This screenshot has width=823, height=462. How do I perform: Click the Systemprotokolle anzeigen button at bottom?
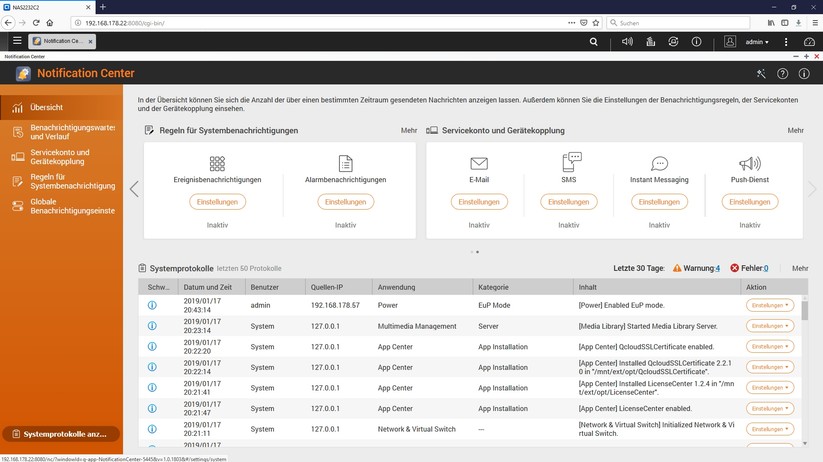point(62,434)
